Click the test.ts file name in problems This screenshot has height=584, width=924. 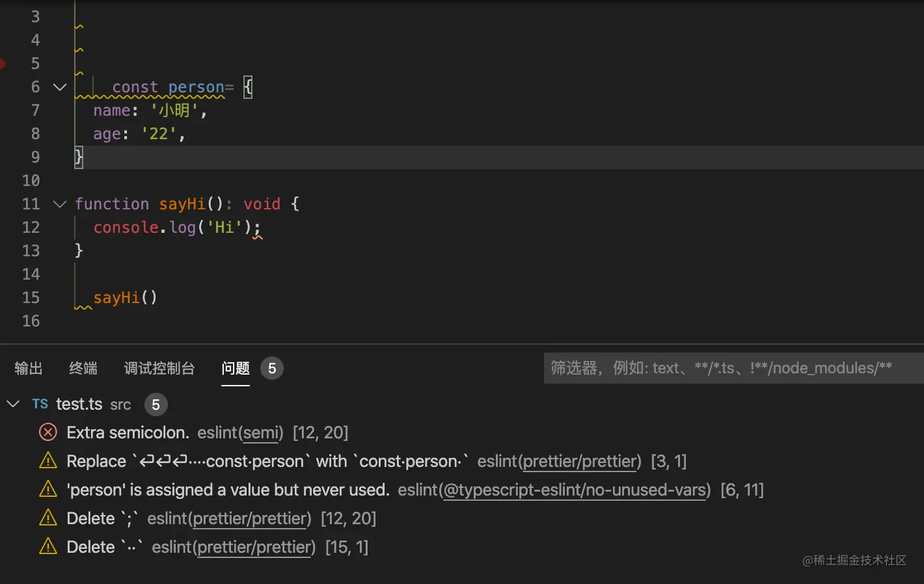coord(79,405)
